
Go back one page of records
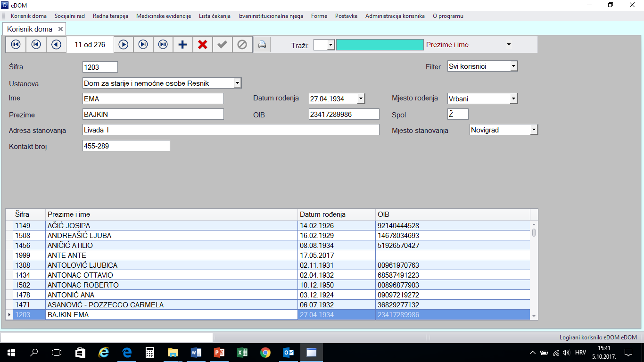36,44
